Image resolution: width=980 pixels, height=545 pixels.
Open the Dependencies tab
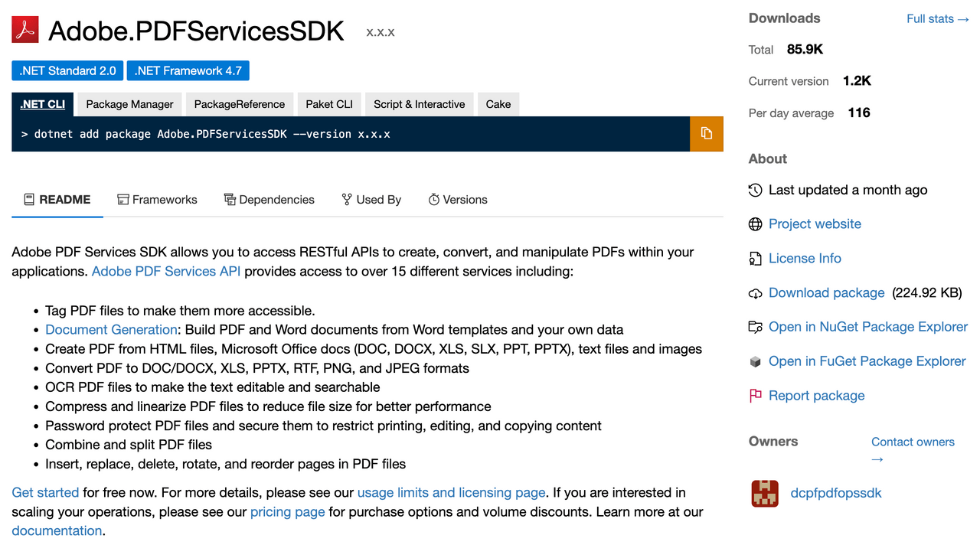click(269, 200)
